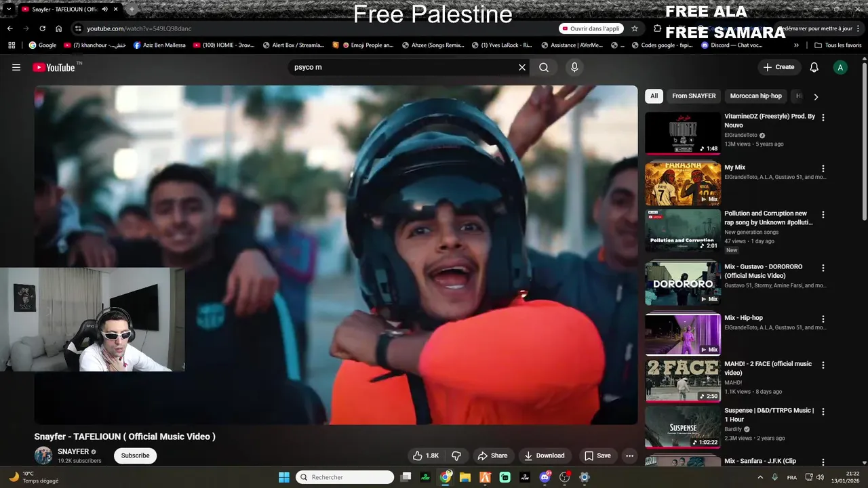Click the taskbar Rechercher search box
The height and width of the screenshot is (488, 868).
(345, 477)
